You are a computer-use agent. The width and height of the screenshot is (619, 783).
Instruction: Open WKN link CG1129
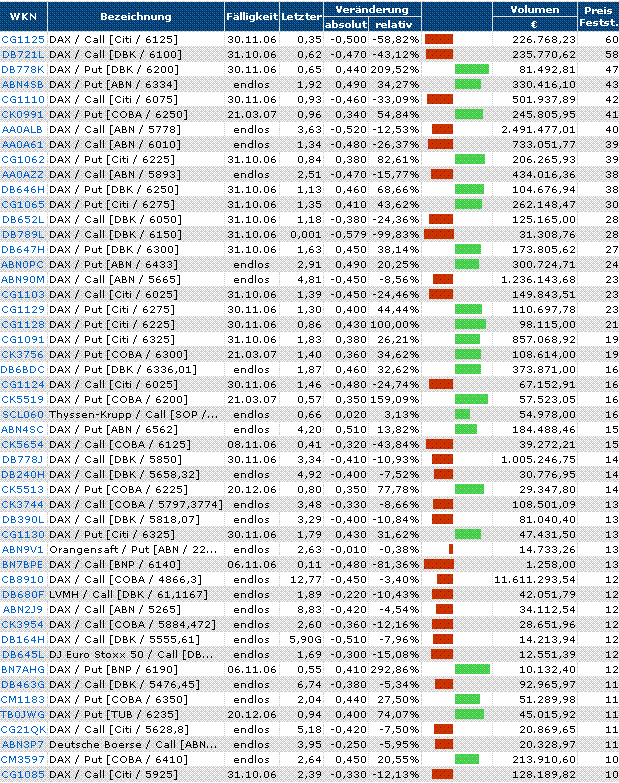coord(23,309)
